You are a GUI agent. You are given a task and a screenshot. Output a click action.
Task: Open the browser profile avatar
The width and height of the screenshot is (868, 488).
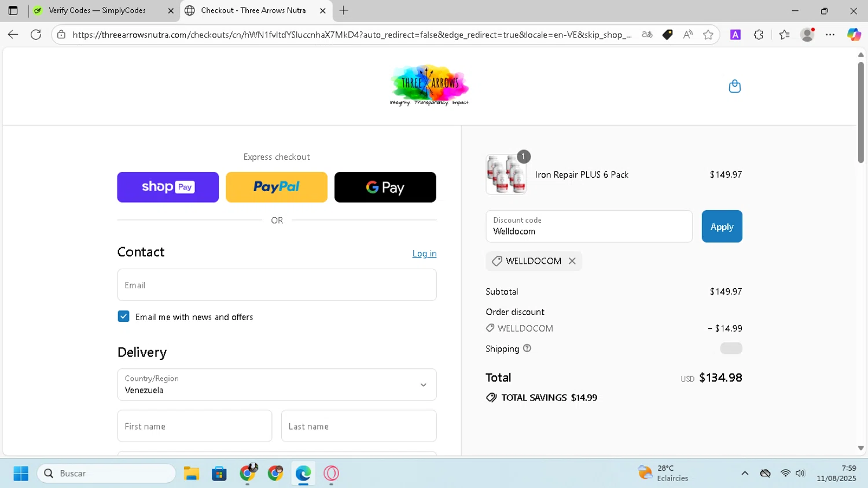pyautogui.click(x=807, y=35)
